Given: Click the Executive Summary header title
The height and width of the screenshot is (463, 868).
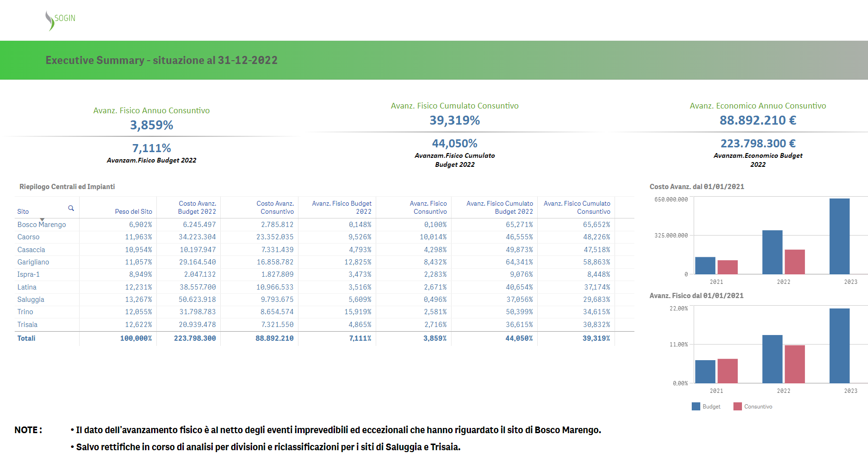Looking at the screenshot, I should tap(162, 60).
